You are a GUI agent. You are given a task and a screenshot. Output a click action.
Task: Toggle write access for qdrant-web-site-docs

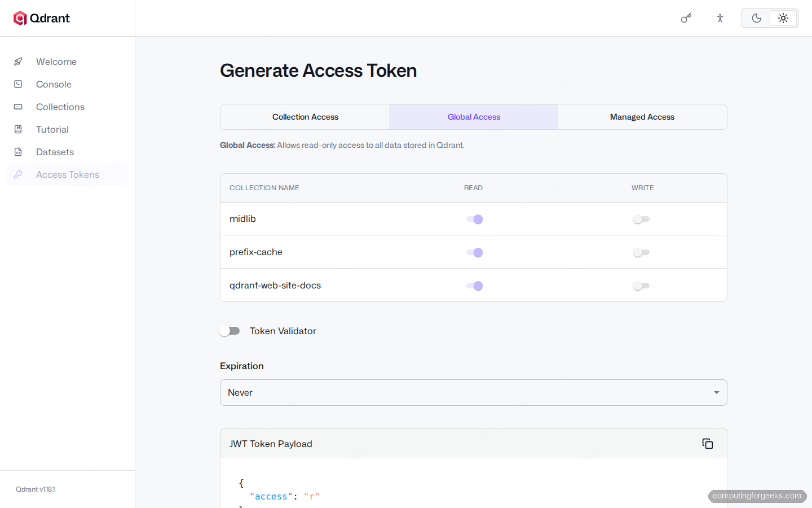point(641,286)
